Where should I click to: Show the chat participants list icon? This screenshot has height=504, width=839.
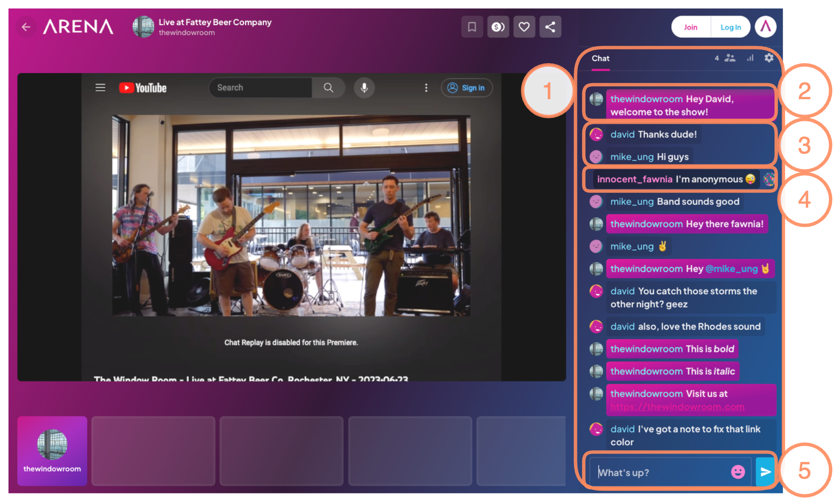[730, 58]
